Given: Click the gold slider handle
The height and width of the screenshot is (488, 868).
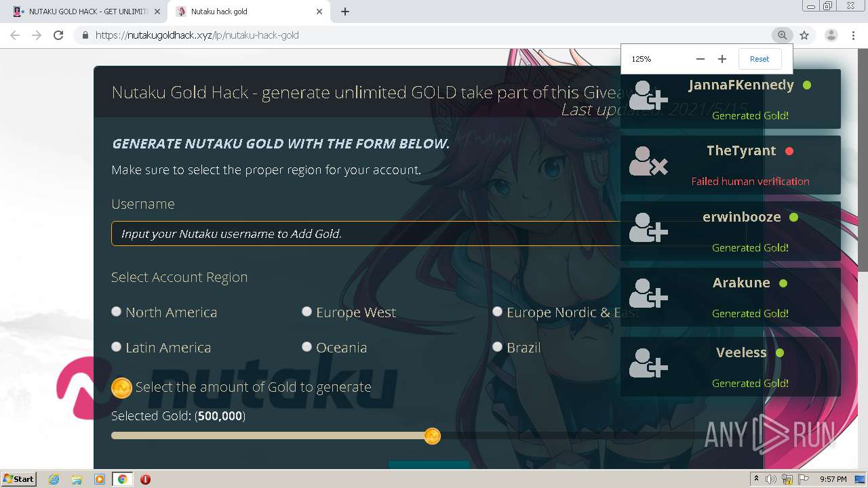Looking at the screenshot, I should click(432, 436).
